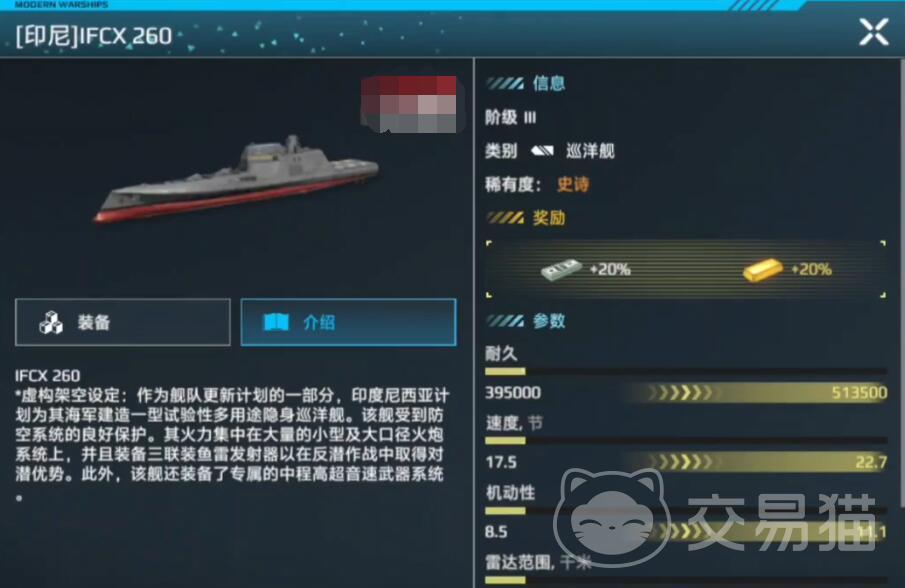Click the 速度 speed progress bar
Image resolution: width=905 pixels, height=588 pixels.
pyautogui.click(x=686, y=441)
